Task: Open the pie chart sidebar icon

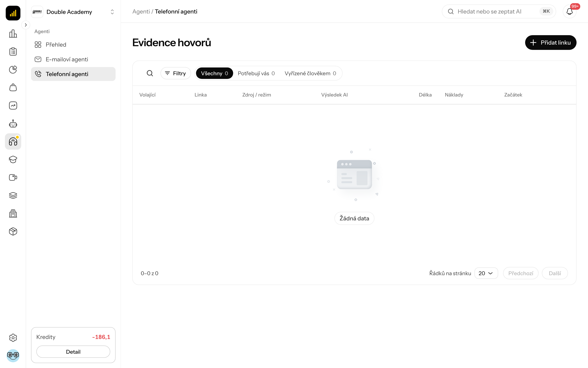Action: click(13, 70)
